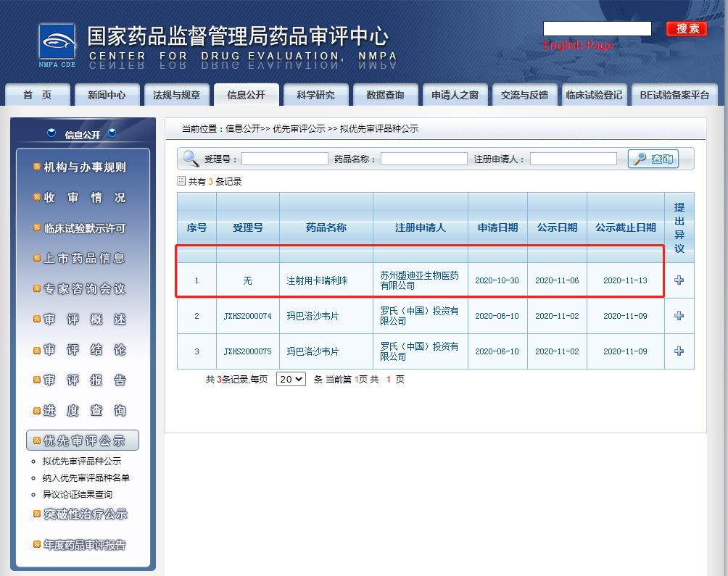
Task: Go to 首页 tab
Action: click(x=38, y=95)
